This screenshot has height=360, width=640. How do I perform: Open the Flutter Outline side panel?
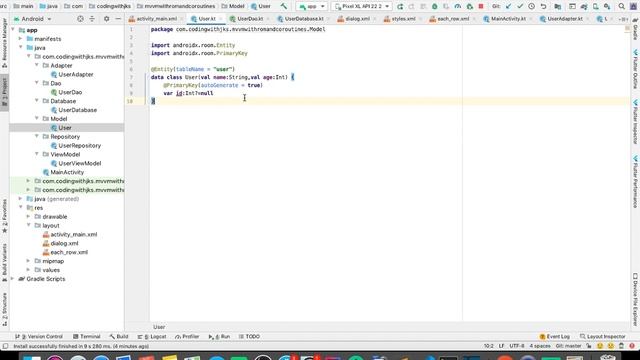click(x=636, y=69)
